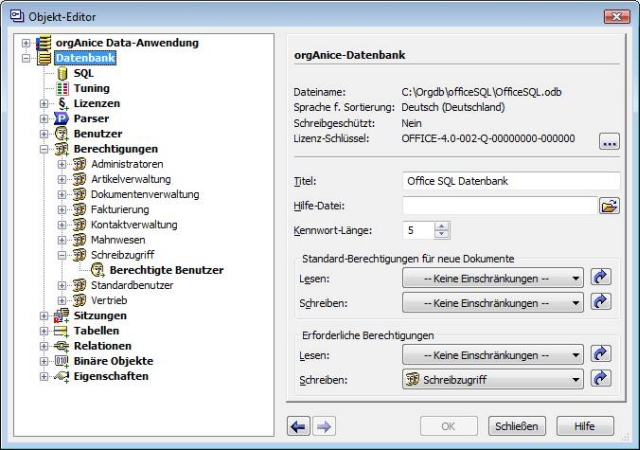Expand the Benutzer node
This screenshot has width=640, height=450.
coord(44,134)
